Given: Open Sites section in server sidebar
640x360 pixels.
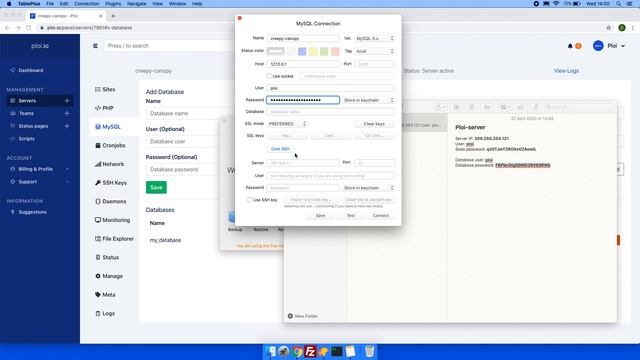Looking at the screenshot, I should tap(105, 89).
